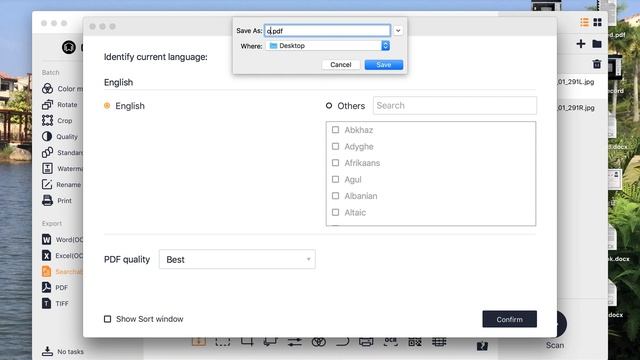The width and height of the screenshot is (640, 360).
Task: Open the Quality batch option
Action: click(x=60, y=136)
